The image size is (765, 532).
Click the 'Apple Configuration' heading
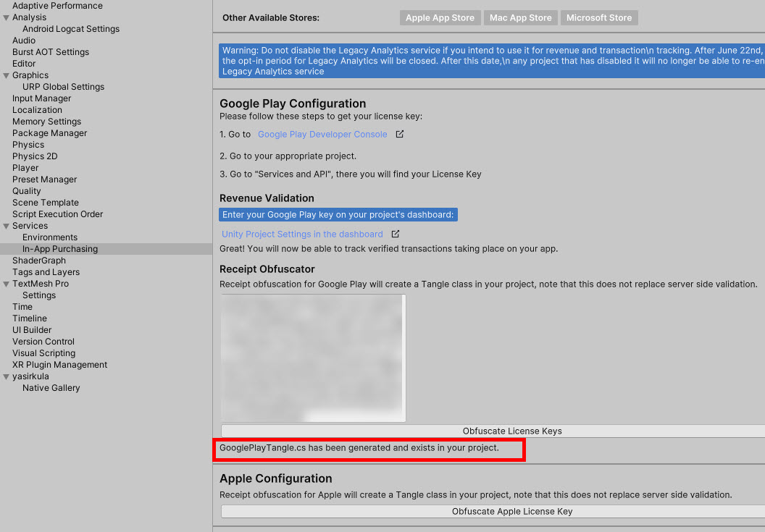[x=276, y=478]
